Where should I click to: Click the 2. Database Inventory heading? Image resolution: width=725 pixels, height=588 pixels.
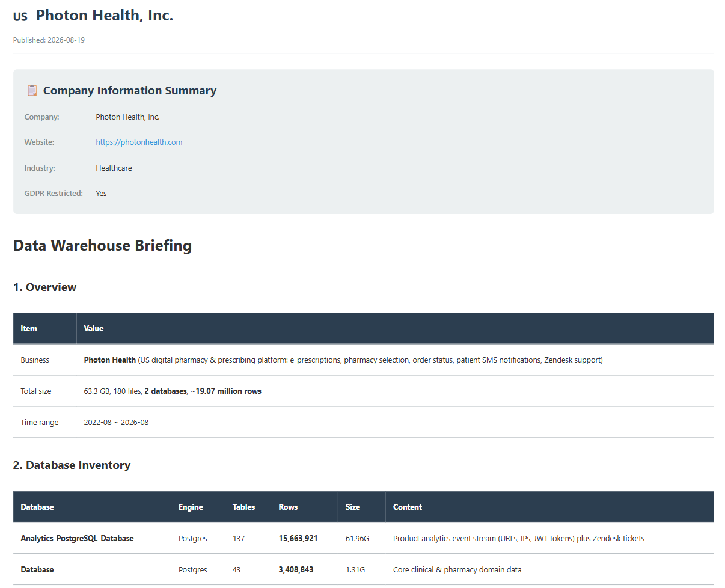pos(72,465)
